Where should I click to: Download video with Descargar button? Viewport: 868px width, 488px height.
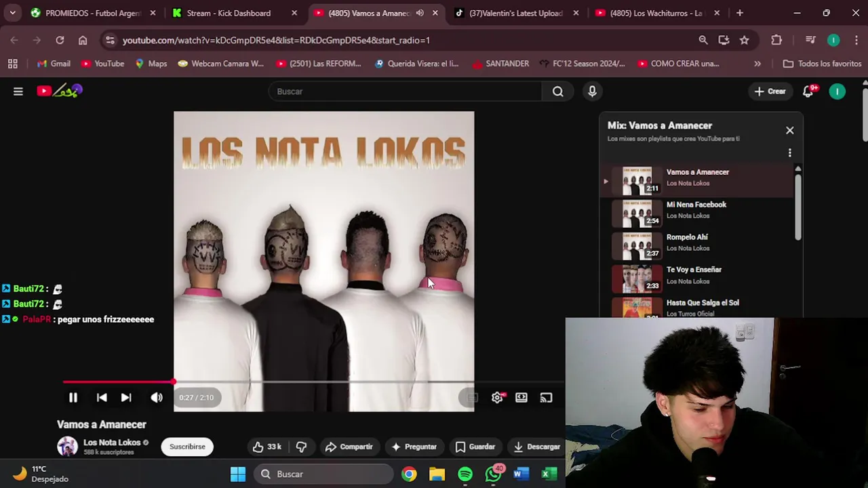click(x=536, y=447)
